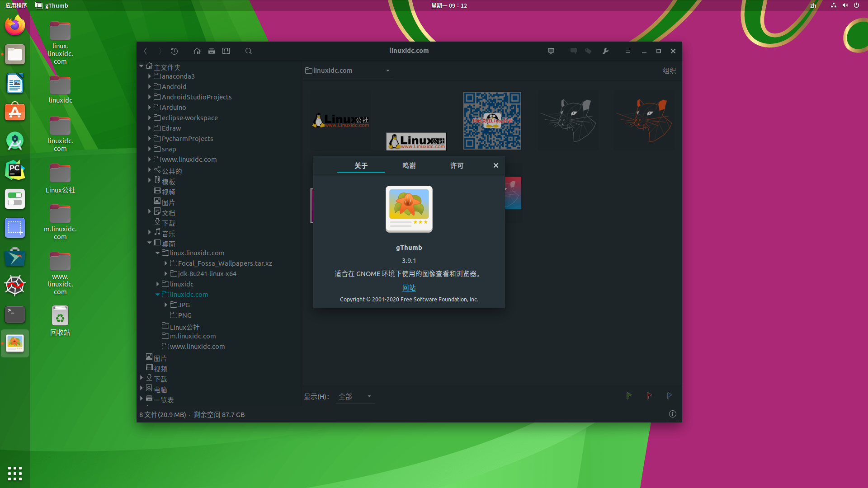
Task: Expand the Focal_Fossa_Wallpapers.tar.xz folder
Action: (166, 263)
